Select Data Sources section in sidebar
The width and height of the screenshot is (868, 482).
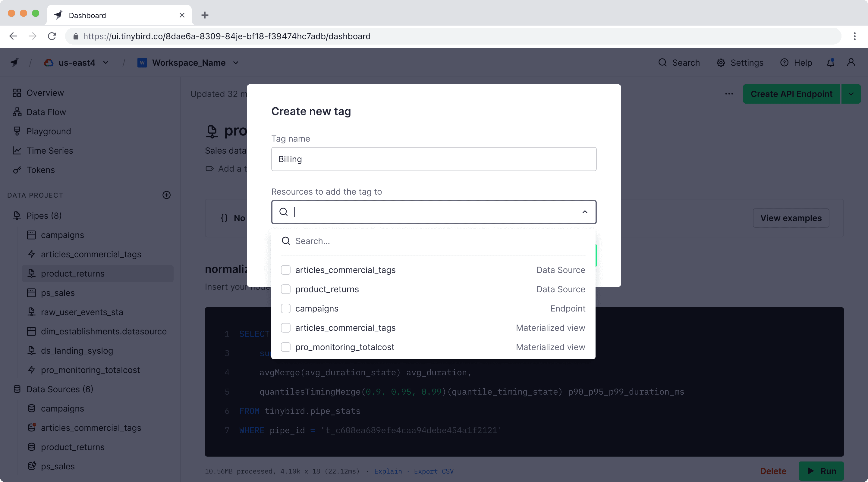click(59, 389)
